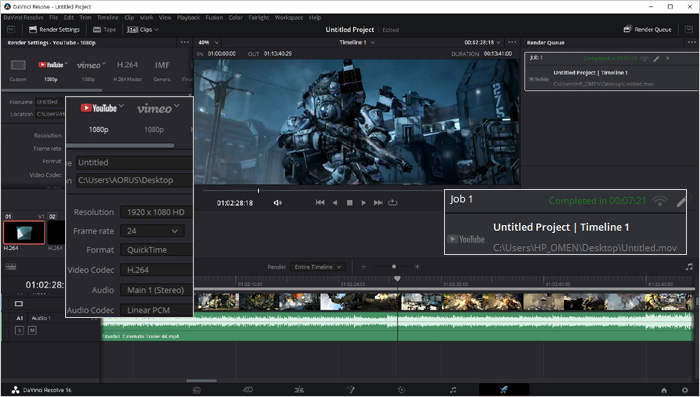This screenshot has width=700, height=397.
Task: Toggle Solo on Audio 1 track
Action: click(19, 330)
